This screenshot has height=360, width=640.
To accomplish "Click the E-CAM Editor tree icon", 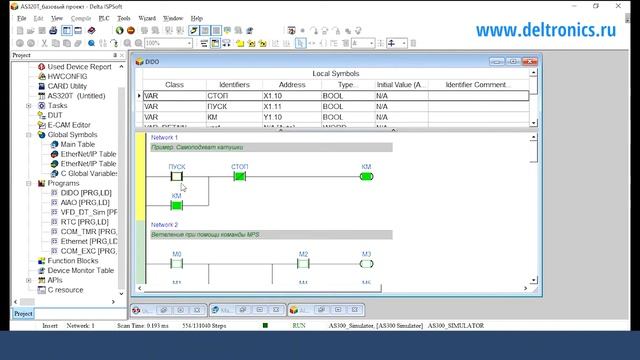I will tap(41, 125).
